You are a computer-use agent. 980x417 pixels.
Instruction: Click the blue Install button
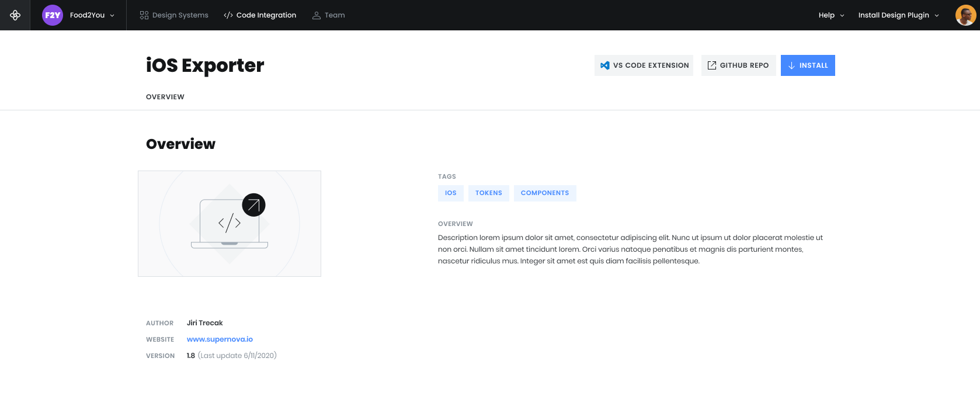point(808,65)
